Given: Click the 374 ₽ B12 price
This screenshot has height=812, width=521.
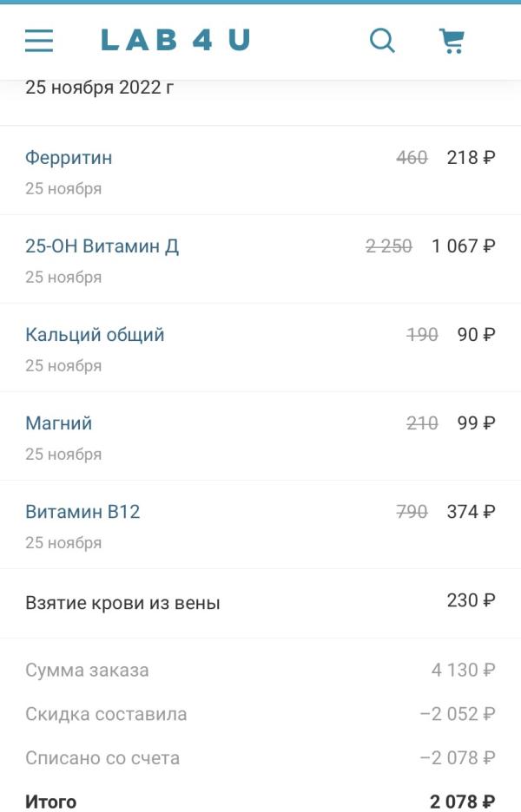Looking at the screenshot, I should tap(471, 512).
